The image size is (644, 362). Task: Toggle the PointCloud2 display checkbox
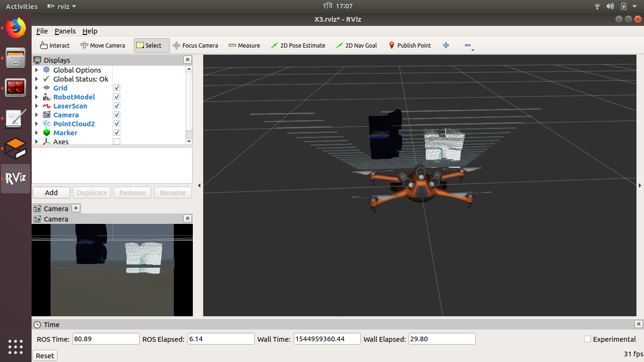[117, 123]
